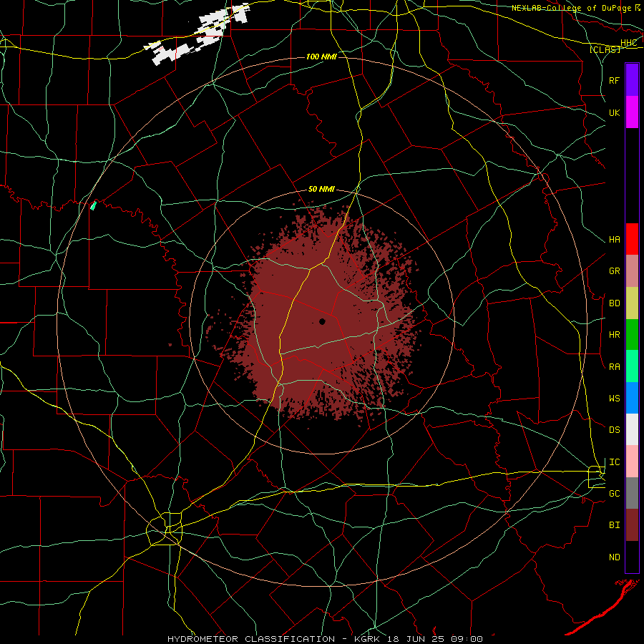
Task: Click the "BI" legend label
Action: (x=614, y=525)
